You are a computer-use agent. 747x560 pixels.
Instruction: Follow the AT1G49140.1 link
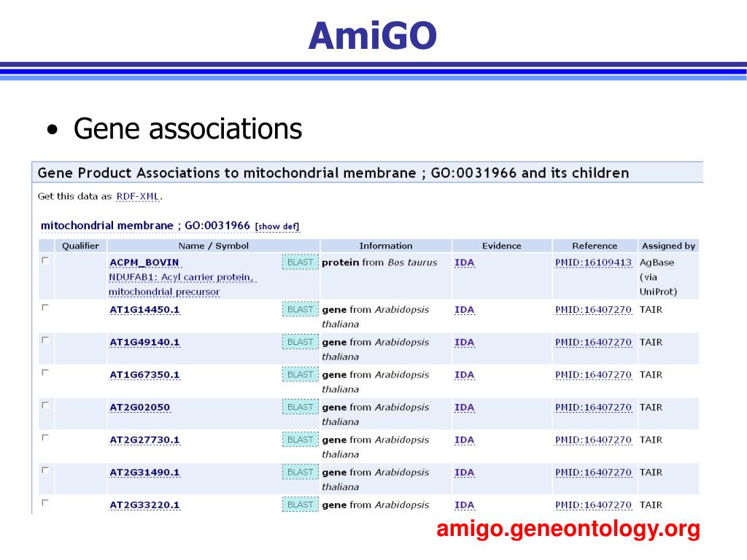point(144,342)
